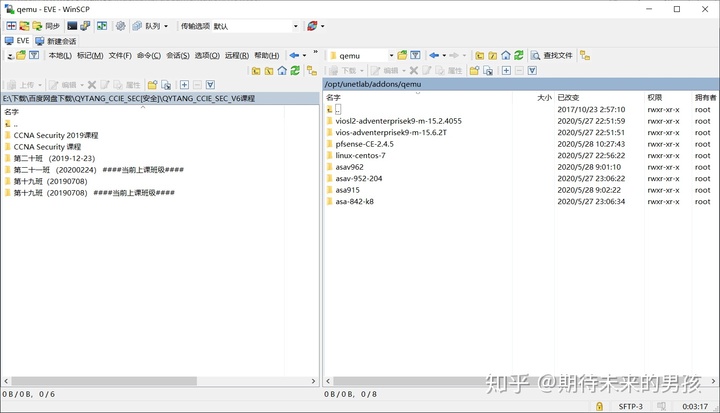Viewport: 720px width, 413px height.
Task: Expand the local back history dropdown arrow
Action: pyautogui.click(x=304, y=56)
